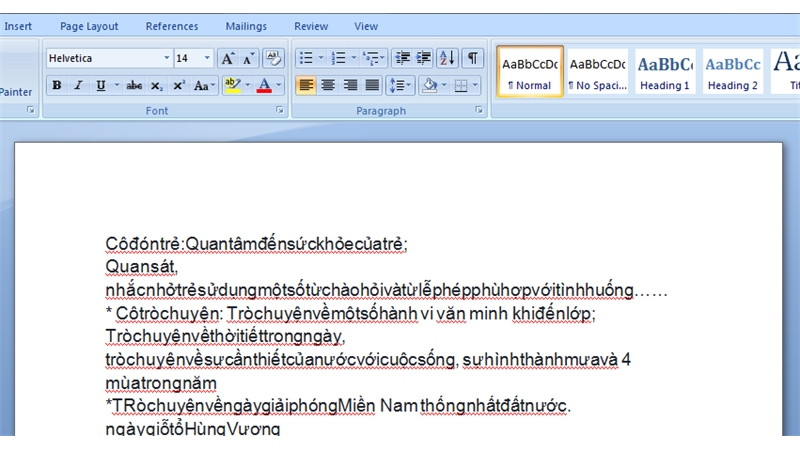Screen dimensions: 800x450
Task: Click the Sort A-Z icon
Action: click(447, 58)
